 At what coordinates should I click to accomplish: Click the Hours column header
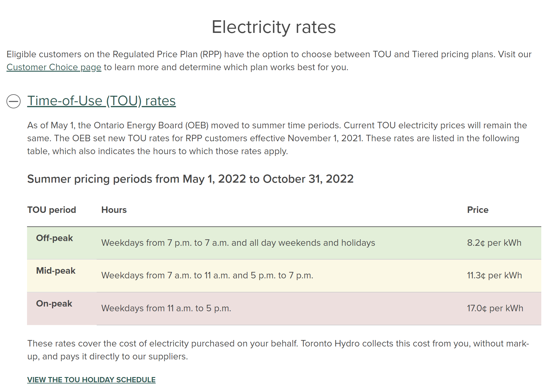coord(114,210)
